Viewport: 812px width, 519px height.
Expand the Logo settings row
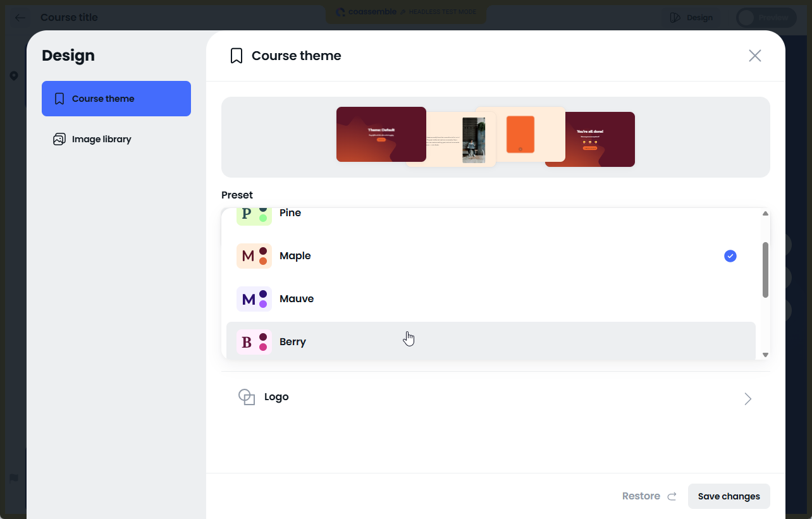click(496, 398)
